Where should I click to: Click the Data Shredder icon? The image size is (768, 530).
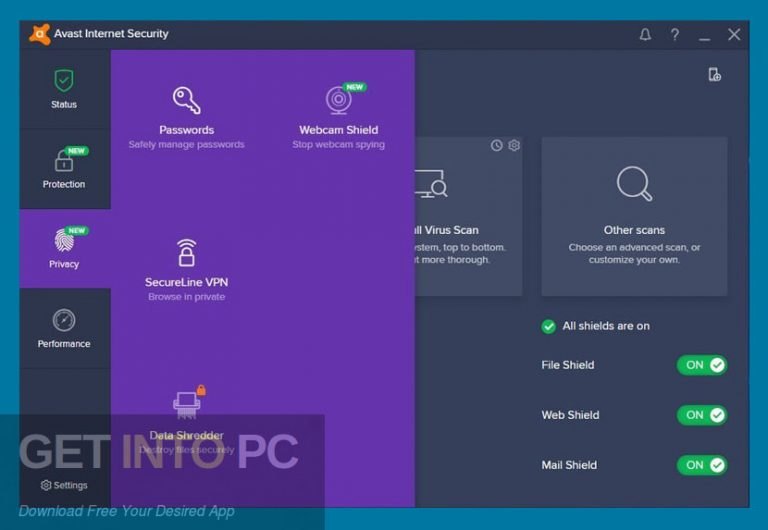click(187, 405)
